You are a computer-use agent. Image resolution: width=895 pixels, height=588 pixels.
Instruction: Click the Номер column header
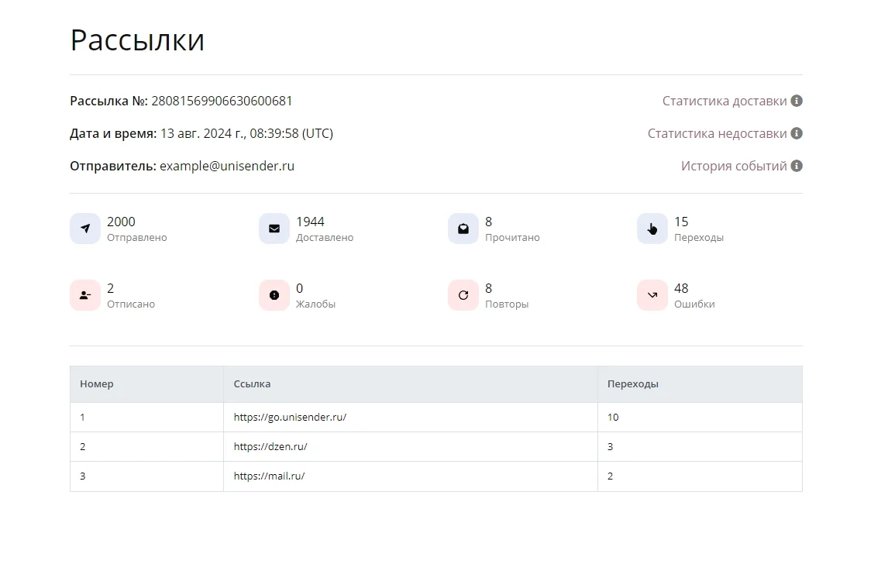coord(97,383)
